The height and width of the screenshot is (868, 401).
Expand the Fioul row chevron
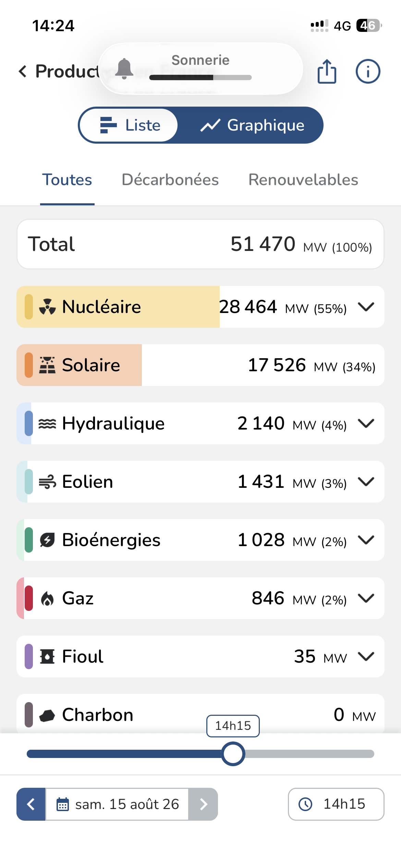tap(366, 656)
